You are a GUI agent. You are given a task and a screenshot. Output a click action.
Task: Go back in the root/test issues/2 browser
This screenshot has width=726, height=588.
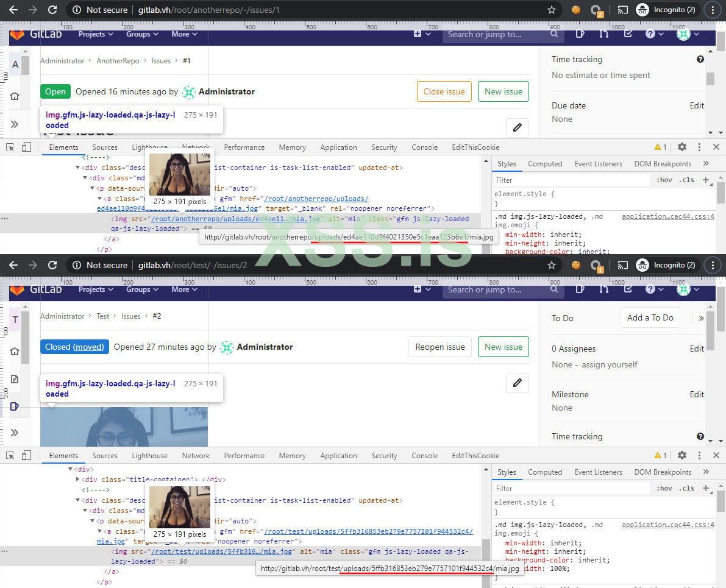[x=13, y=265]
